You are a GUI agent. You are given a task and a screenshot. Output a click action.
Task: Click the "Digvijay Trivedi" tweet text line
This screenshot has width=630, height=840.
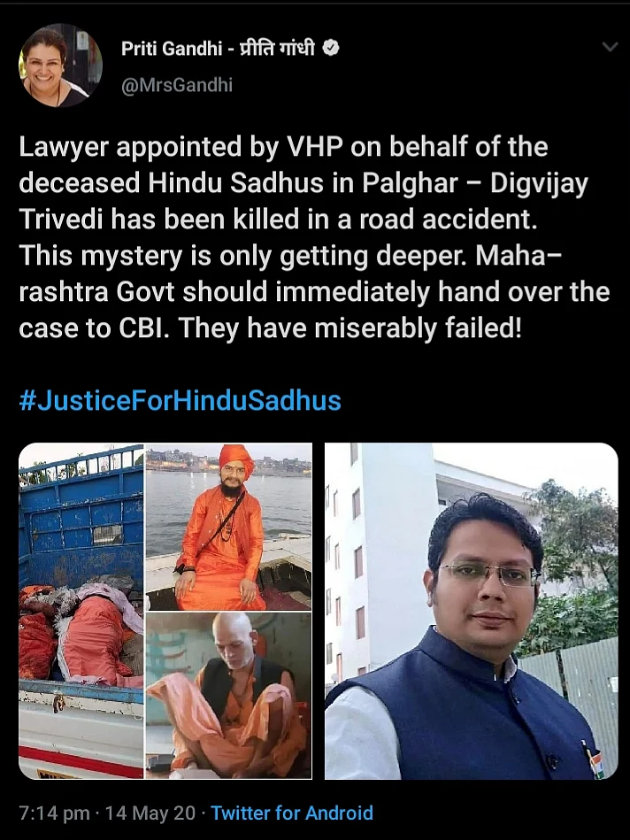[278, 220]
